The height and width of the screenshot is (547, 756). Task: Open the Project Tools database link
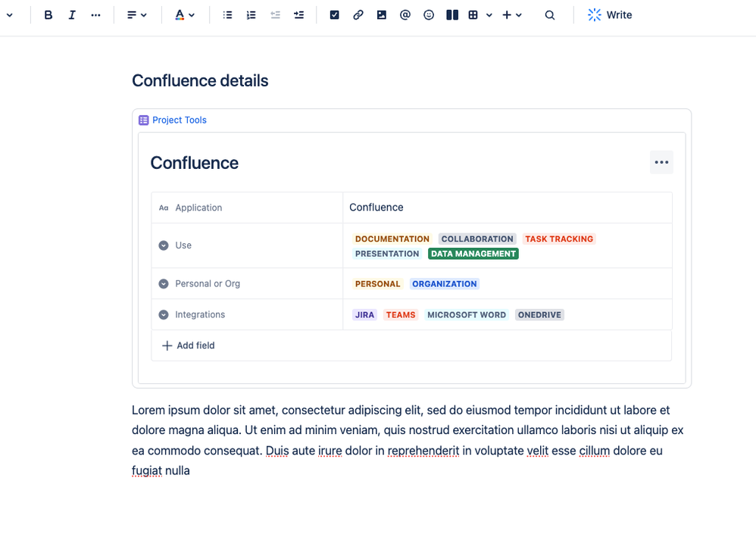[x=180, y=120]
